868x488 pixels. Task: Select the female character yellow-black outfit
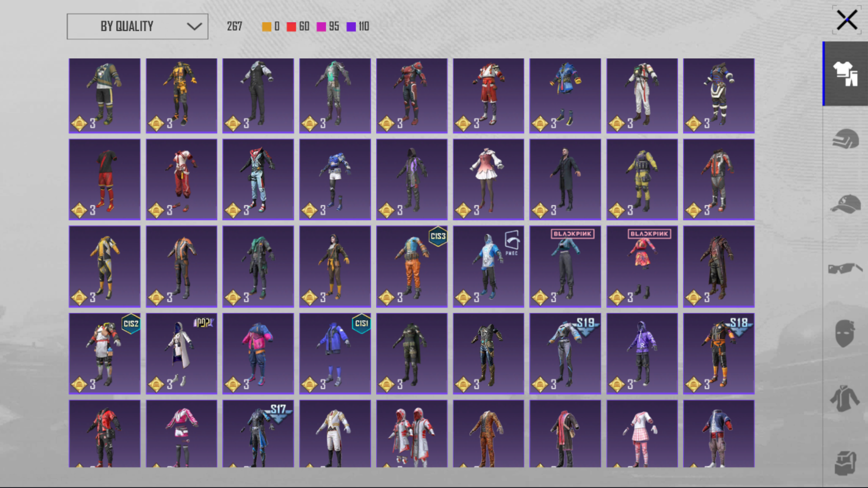click(335, 267)
